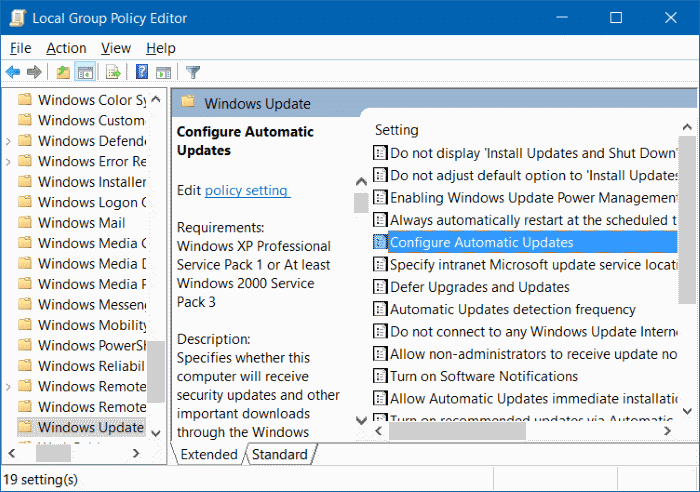Switch to the Standard tab
The height and width of the screenshot is (492, 700).
(280, 454)
